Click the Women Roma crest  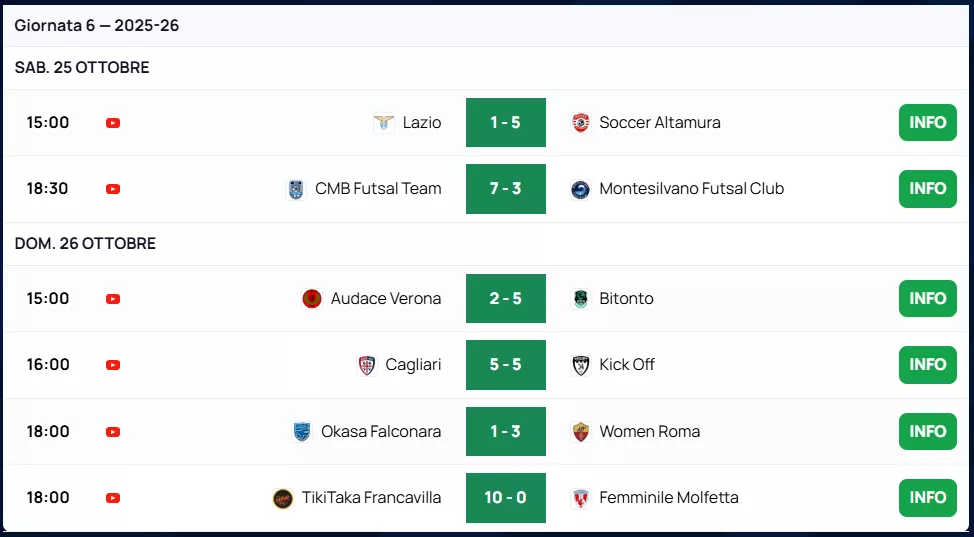tap(580, 432)
